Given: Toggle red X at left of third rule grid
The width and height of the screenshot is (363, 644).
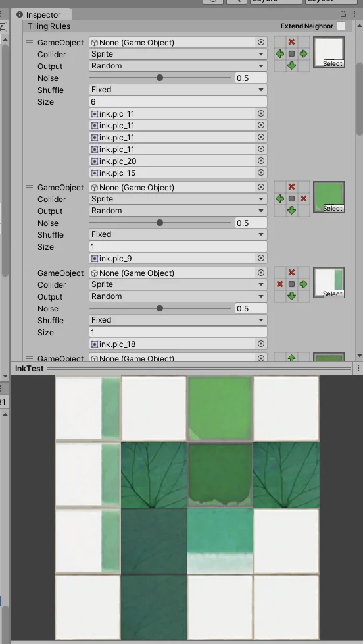Looking at the screenshot, I should 279,284.
